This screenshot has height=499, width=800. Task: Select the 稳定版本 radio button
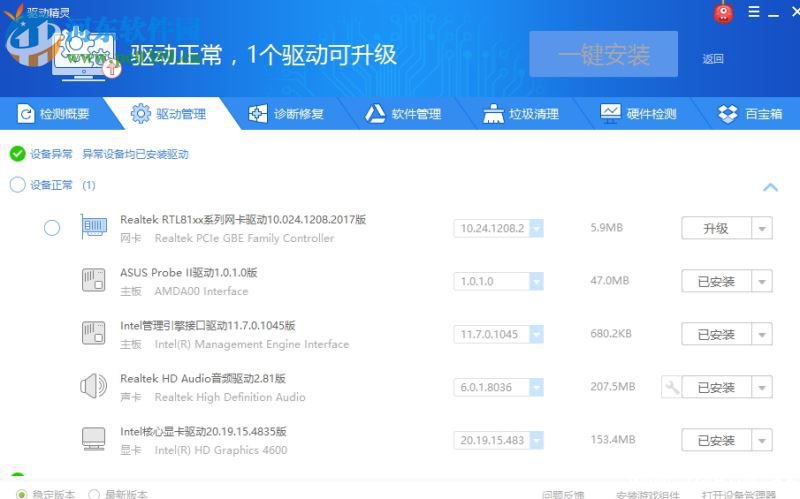pyautogui.click(x=21, y=494)
